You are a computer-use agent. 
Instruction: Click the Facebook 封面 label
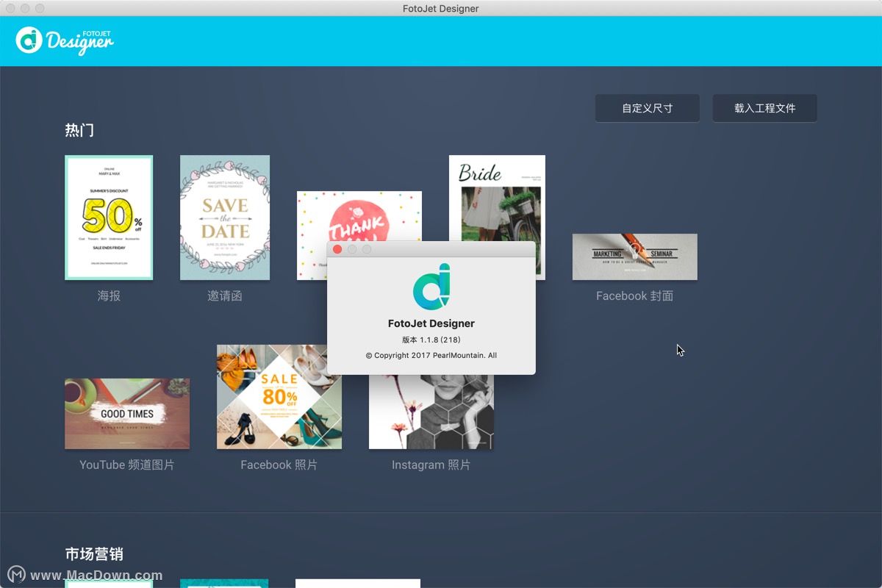(635, 296)
